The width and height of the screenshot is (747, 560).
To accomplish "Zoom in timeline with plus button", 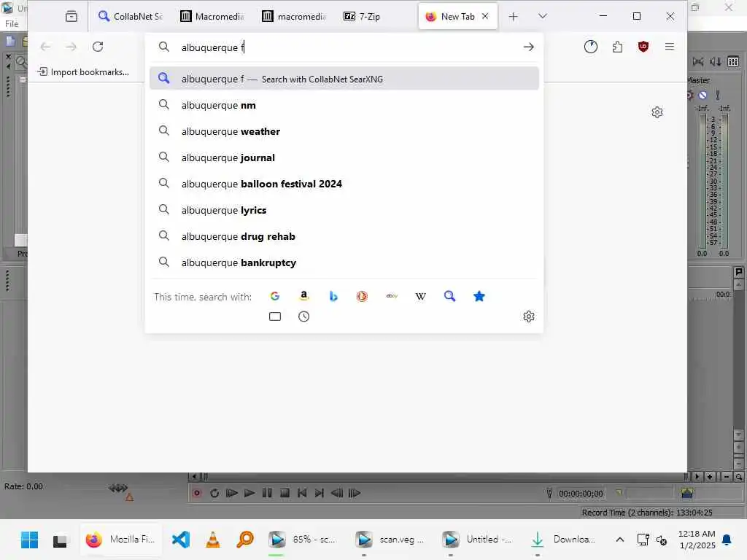I will pyautogui.click(x=710, y=477).
